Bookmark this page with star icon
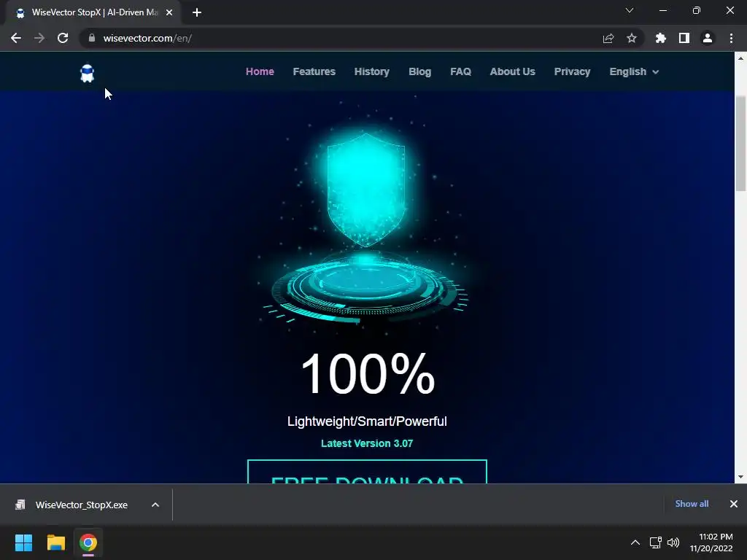Viewport: 747px width, 560px height. pyautogui.click(x=632, y=38)
